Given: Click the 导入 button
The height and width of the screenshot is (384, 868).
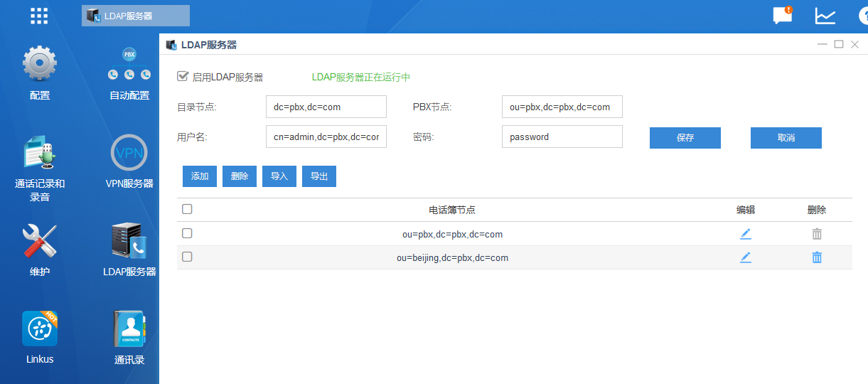Looking at the screenshot, I should point(279,176).
